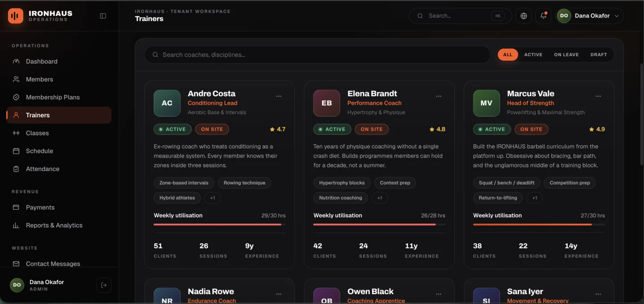Screen dimensions: 644x304
Task: Collapse the sidebar panel toggle
Action: coord(103,16)
